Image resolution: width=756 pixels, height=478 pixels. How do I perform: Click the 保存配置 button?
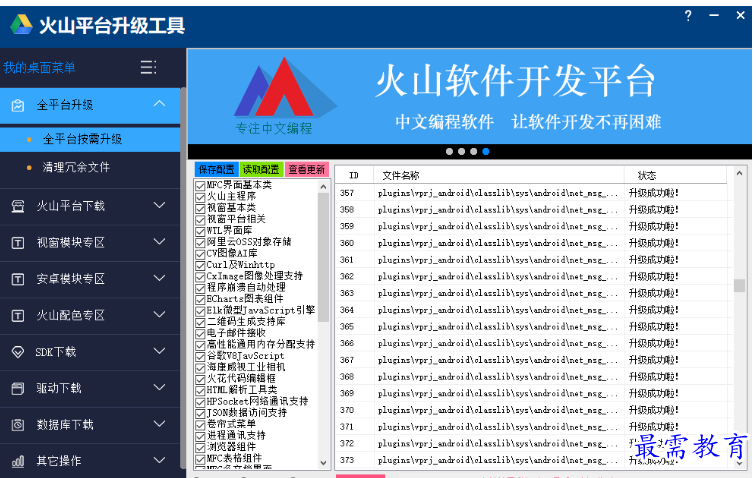click(x=216, y=170)
